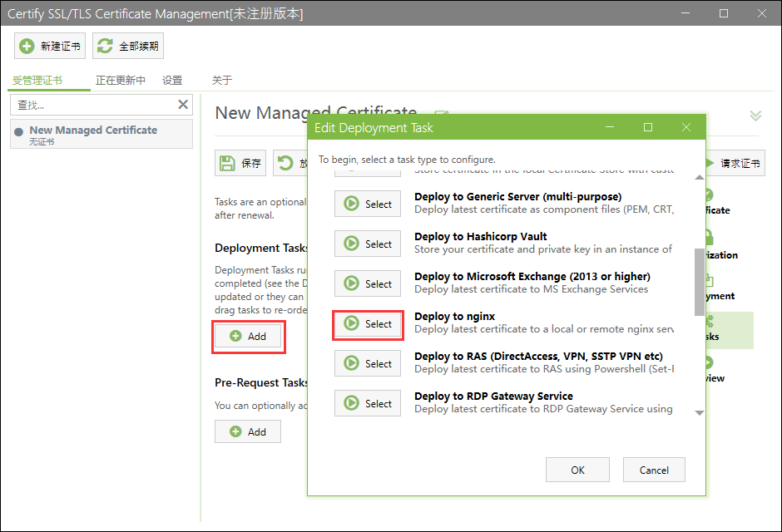Add a Pre-Request Task
The image size is (782, 532).
coord(248,432)
